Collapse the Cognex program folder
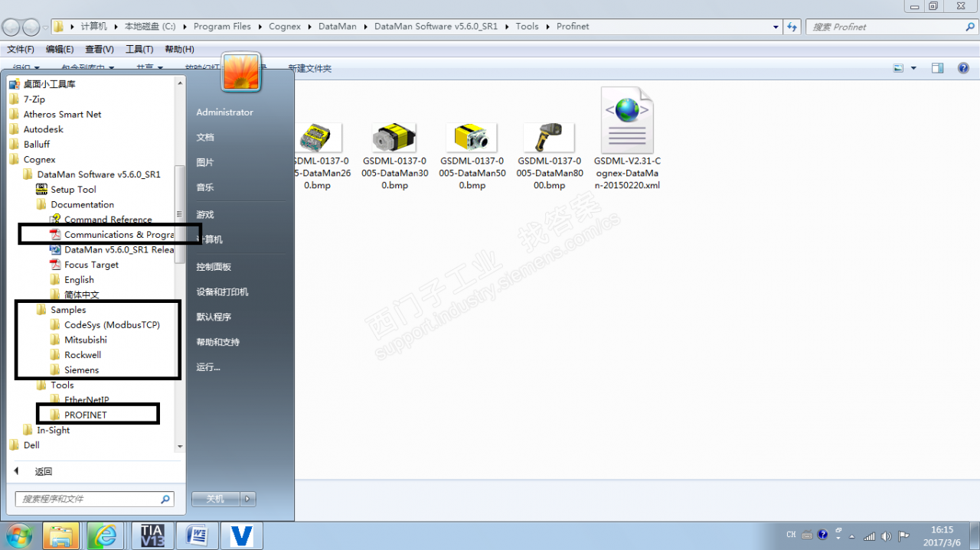 pyautogui.click(x=32, y=160)
